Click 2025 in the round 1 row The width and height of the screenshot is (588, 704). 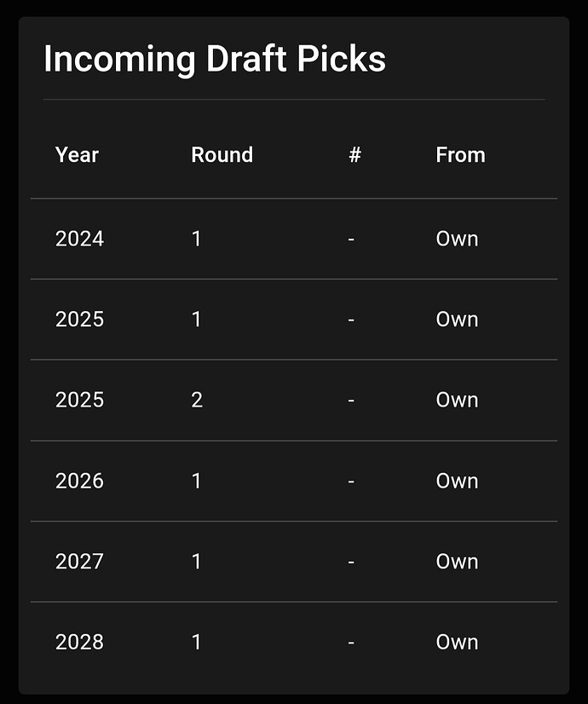[x=79, y=320]
